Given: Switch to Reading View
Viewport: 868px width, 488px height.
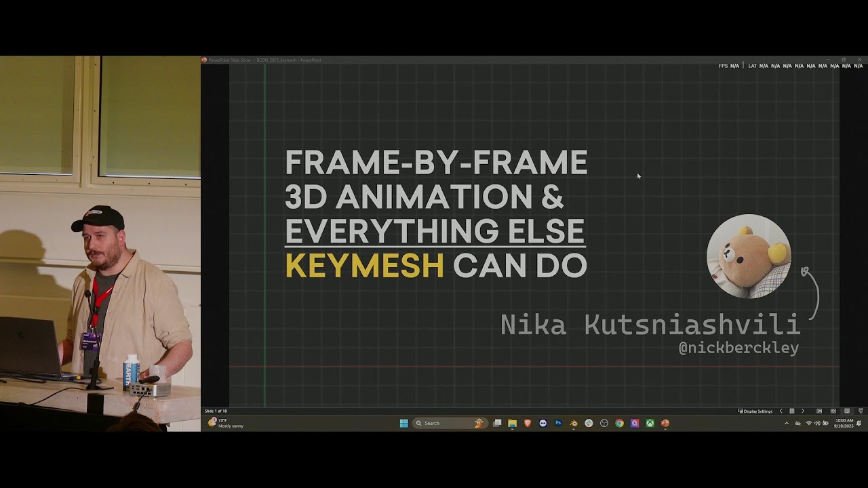Looking at the screenshot, I should point(847,411).
